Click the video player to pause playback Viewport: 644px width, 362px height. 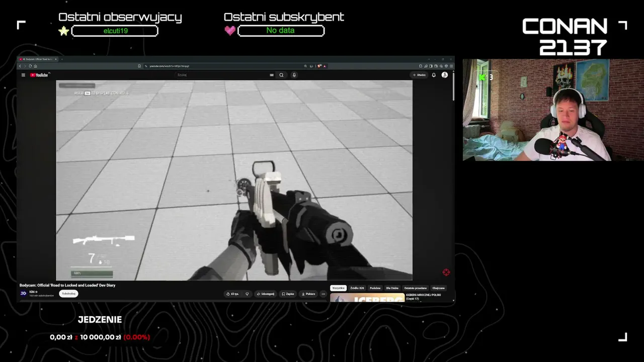pyautogui.click(x=234, y=180)
